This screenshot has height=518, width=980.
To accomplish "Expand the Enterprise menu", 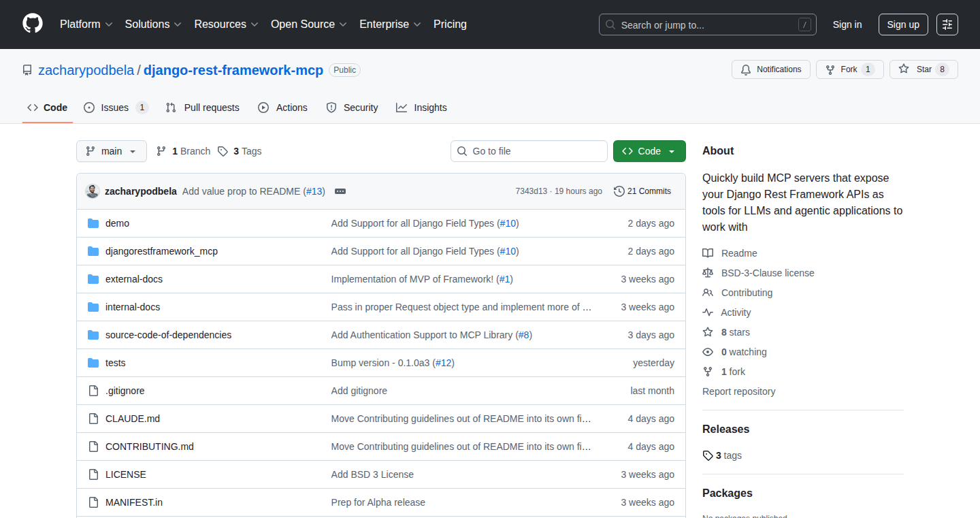I will click(x=390, y=25).
